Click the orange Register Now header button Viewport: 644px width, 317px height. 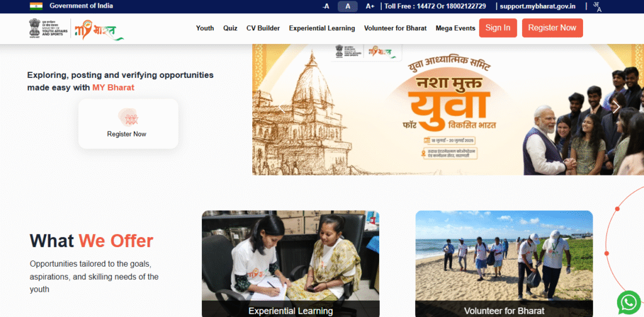(x=552, y=28)
